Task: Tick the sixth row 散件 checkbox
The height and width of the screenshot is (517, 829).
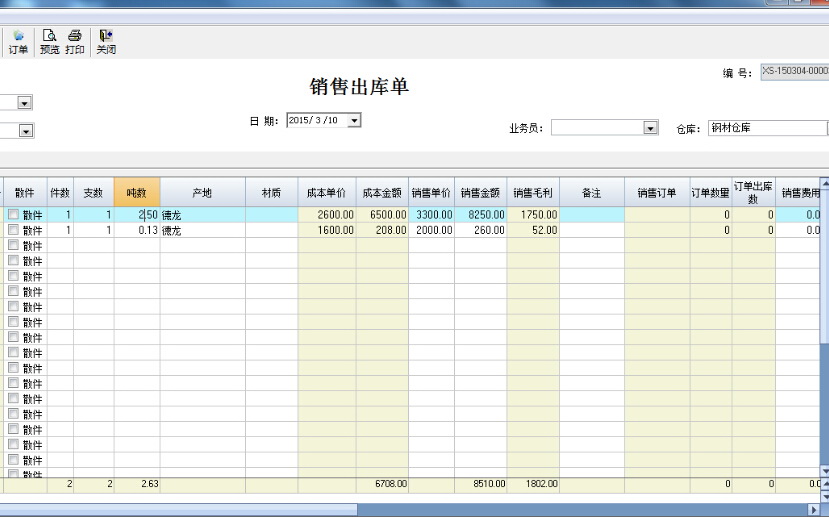Action: tap(13, 291)
